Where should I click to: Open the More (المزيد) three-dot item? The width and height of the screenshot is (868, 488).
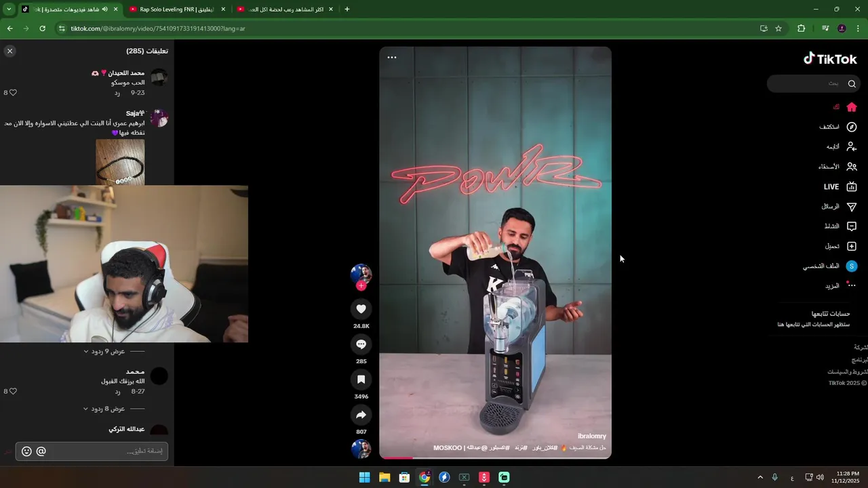841,286
